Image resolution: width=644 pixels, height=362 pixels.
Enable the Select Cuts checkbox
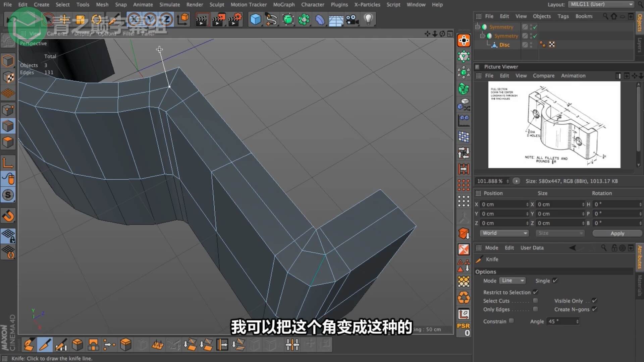click(535, 301)
